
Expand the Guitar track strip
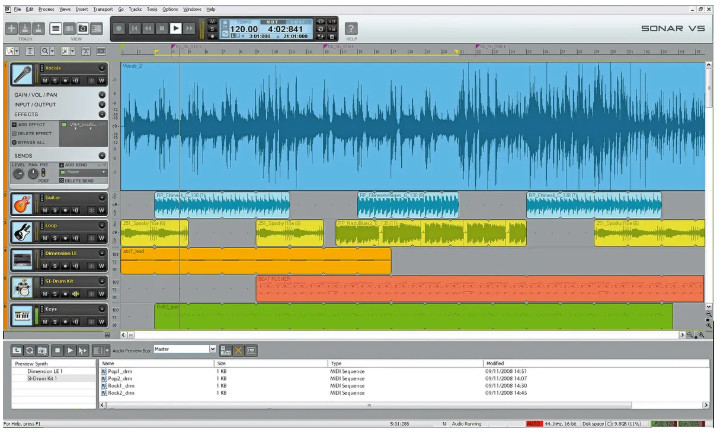tap(102, 197)
